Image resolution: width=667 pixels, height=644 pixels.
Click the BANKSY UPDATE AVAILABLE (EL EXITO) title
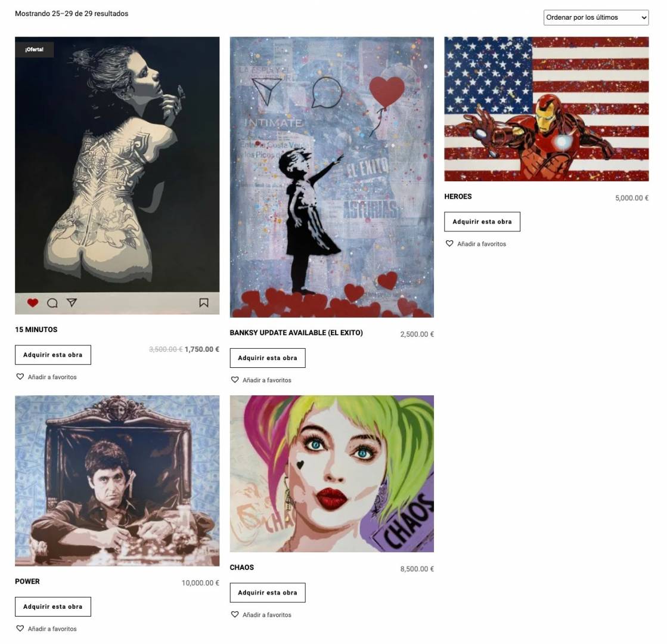tap(296, 333)
